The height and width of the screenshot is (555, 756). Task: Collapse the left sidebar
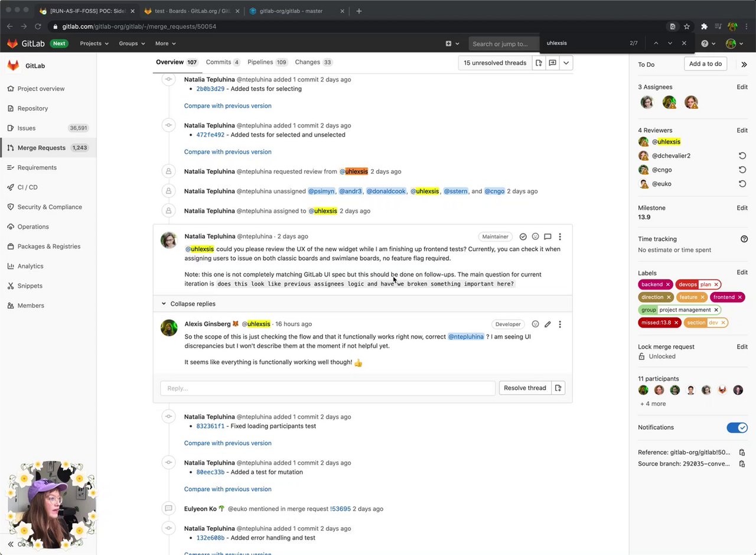(11, 544)
